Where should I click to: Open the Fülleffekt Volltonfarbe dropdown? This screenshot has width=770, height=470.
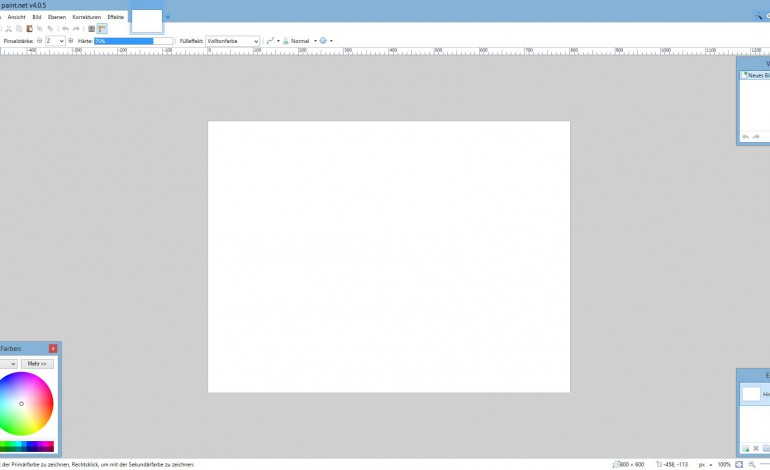coord(232,41)
